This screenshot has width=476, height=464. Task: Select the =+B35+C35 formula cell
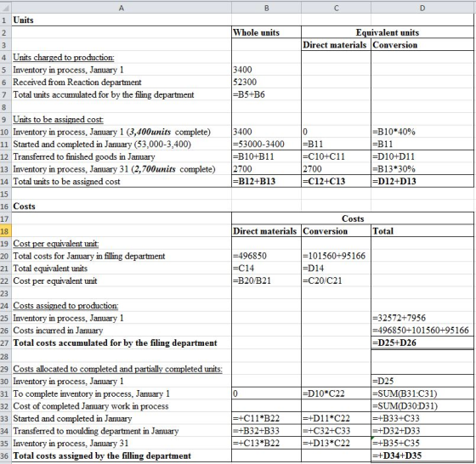(x=422, y=444)
